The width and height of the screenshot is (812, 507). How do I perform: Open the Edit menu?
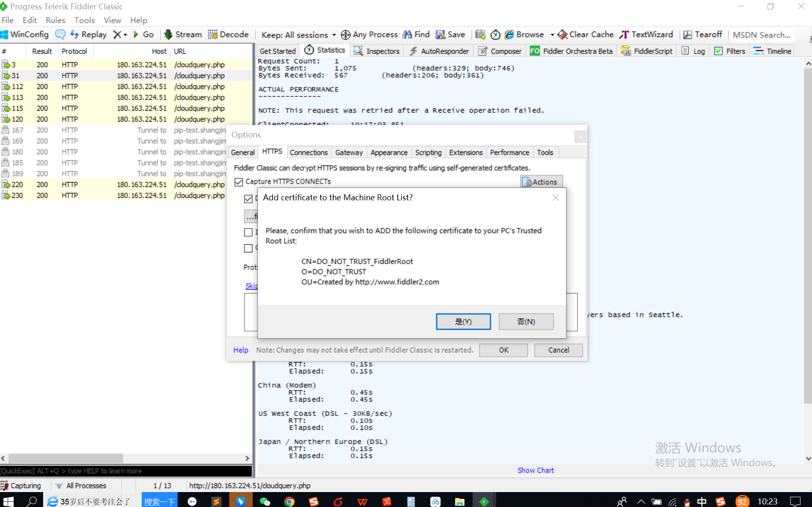point(29,20)
